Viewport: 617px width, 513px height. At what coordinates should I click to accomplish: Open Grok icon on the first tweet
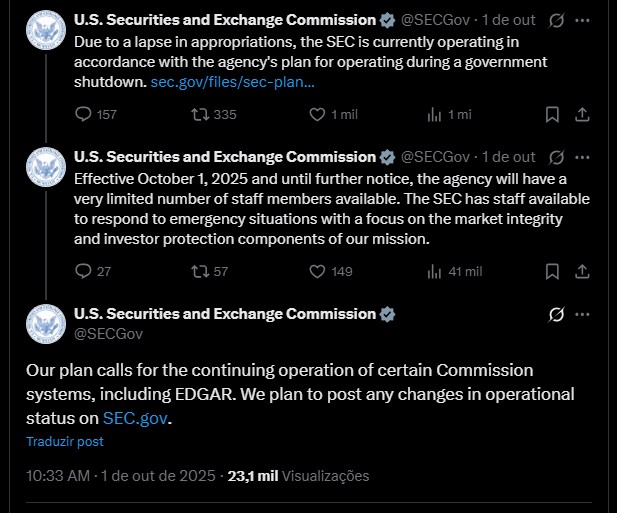(558, 20)
